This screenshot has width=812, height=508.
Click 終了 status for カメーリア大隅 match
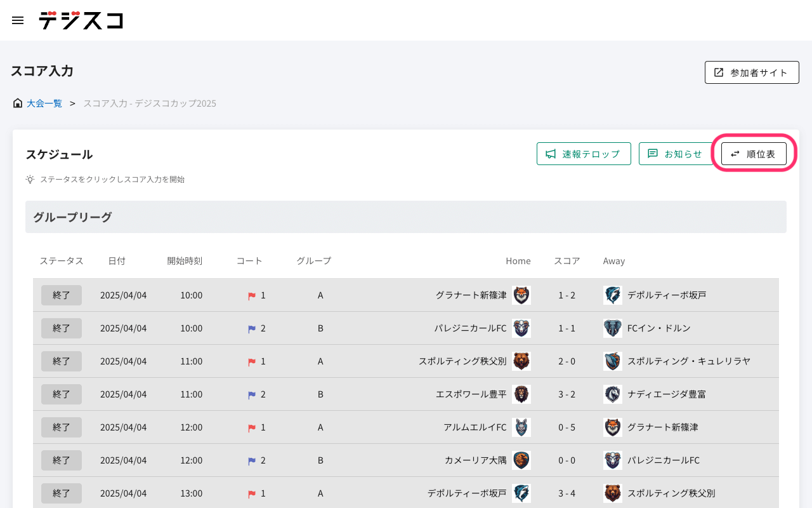62,460
